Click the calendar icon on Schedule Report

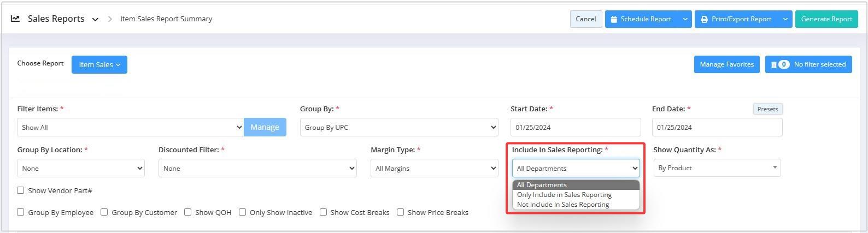614,19
